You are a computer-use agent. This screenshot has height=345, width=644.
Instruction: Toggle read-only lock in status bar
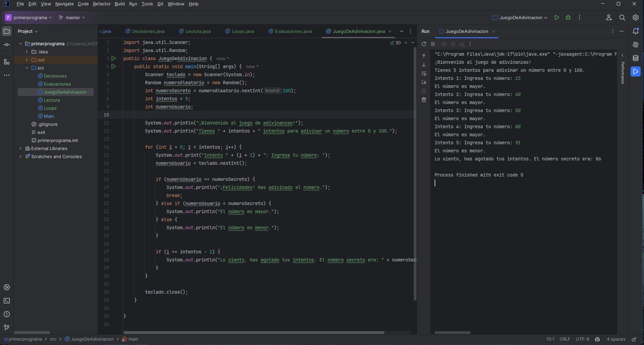[x=634, y=339]
